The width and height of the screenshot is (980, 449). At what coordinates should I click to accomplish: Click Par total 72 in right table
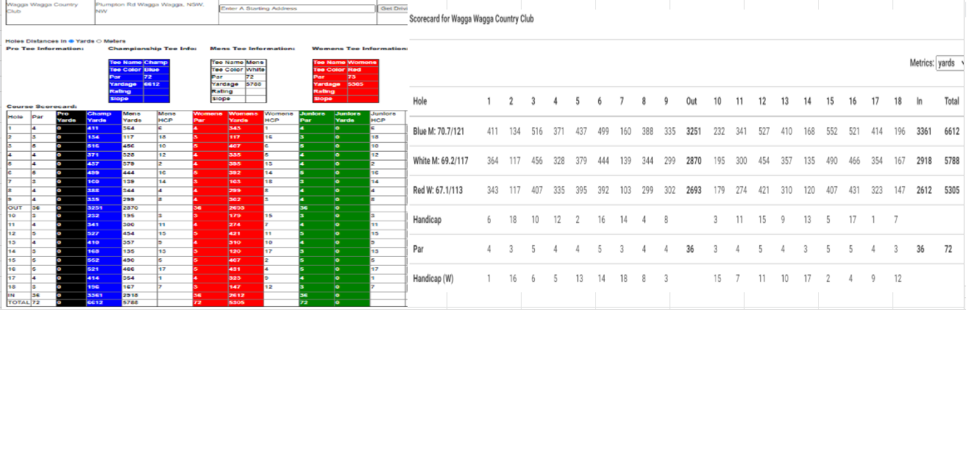click(x=948, y=250)
